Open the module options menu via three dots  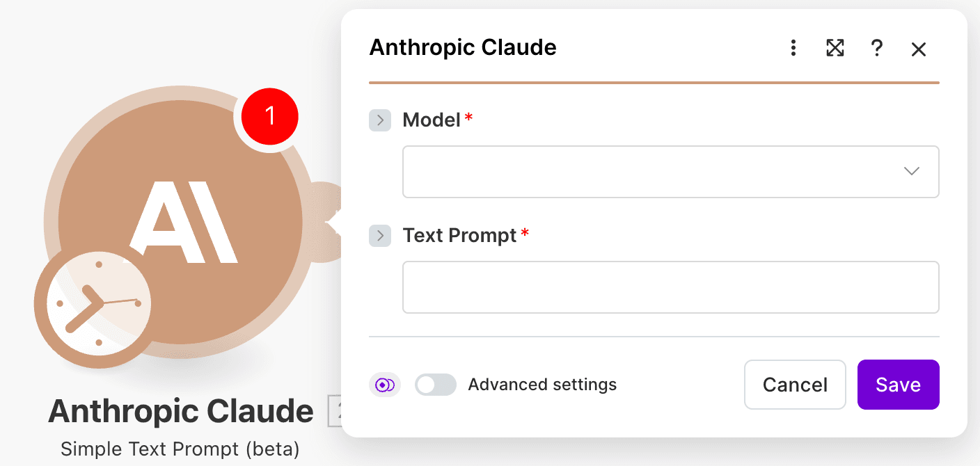click(x=793, y=49)
